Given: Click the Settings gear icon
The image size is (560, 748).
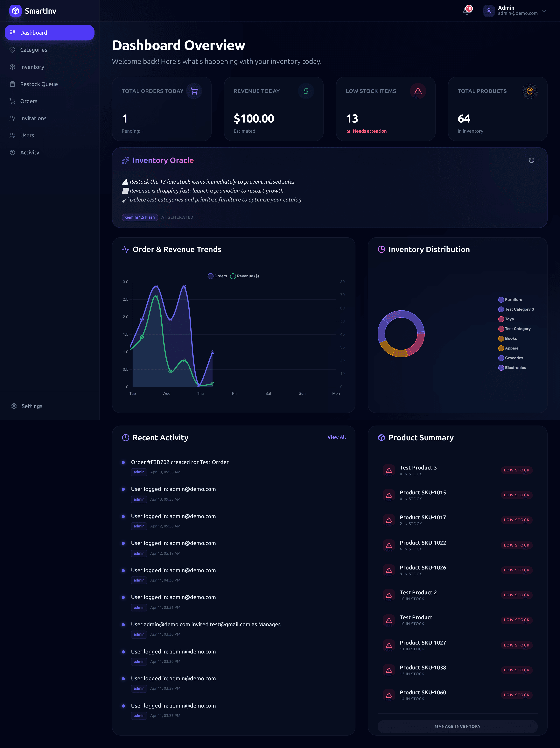Looking at the screenshot, I should tap(14, 406).
